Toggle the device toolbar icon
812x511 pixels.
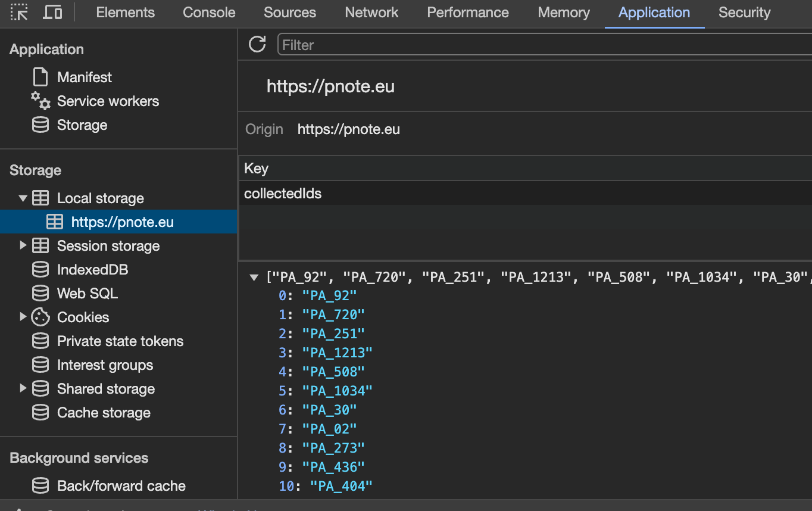point(52,13)
